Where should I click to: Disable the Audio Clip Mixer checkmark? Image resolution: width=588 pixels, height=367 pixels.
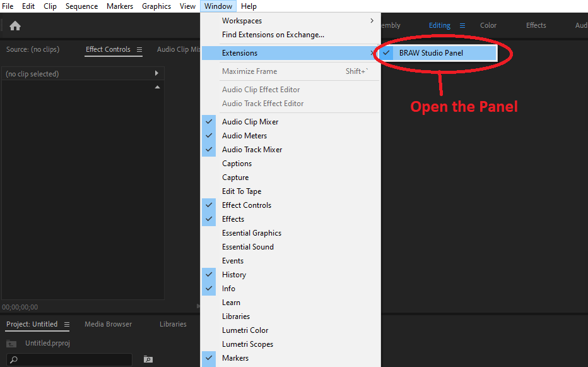point(209,121)
